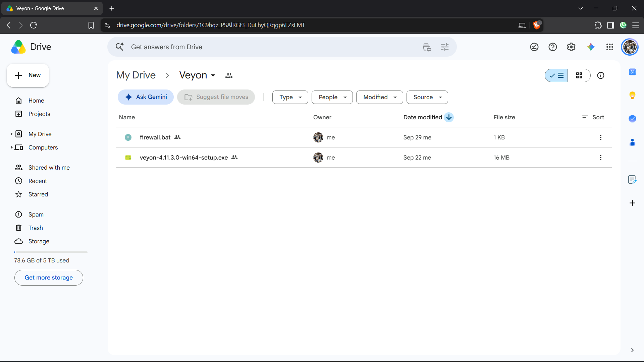Click the Sort button
This screenshot has height=362, width=644.
[x=593, y=117]
